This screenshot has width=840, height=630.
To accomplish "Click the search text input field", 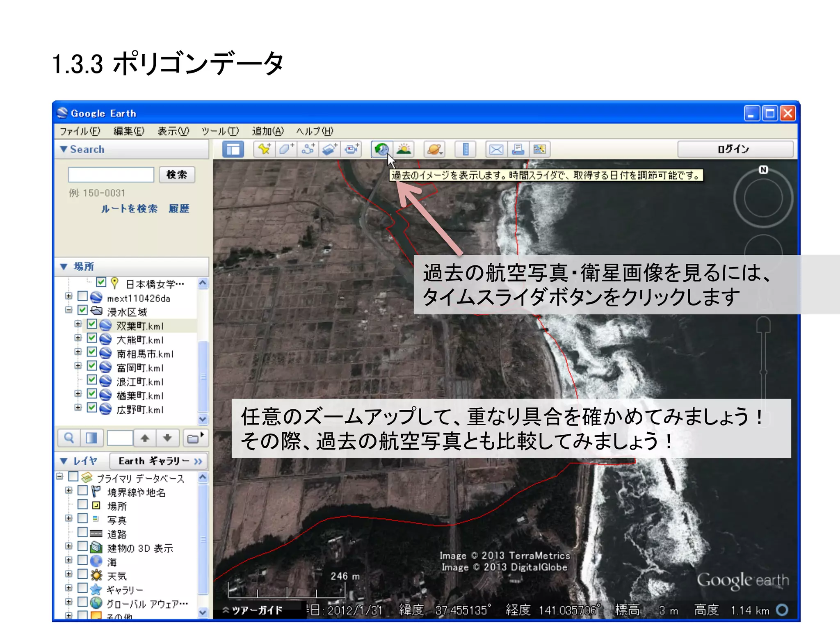I will (x=111, y=175).
